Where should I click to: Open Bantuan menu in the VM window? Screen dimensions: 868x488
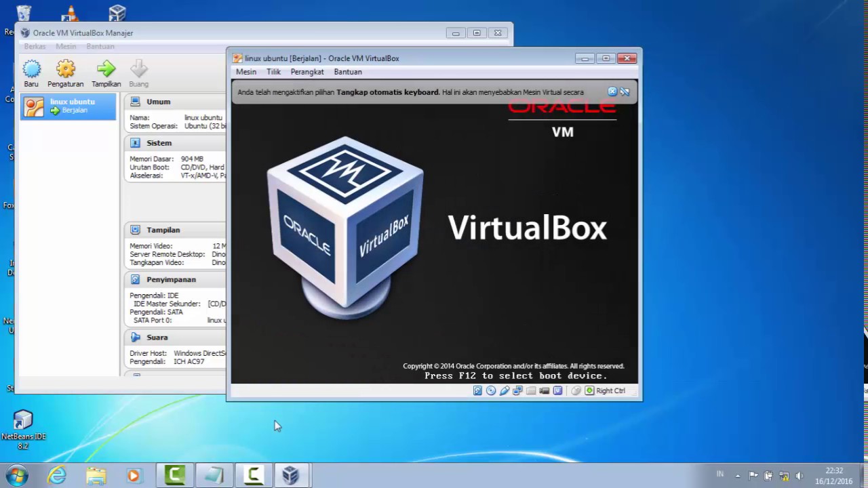pos(348,72)
